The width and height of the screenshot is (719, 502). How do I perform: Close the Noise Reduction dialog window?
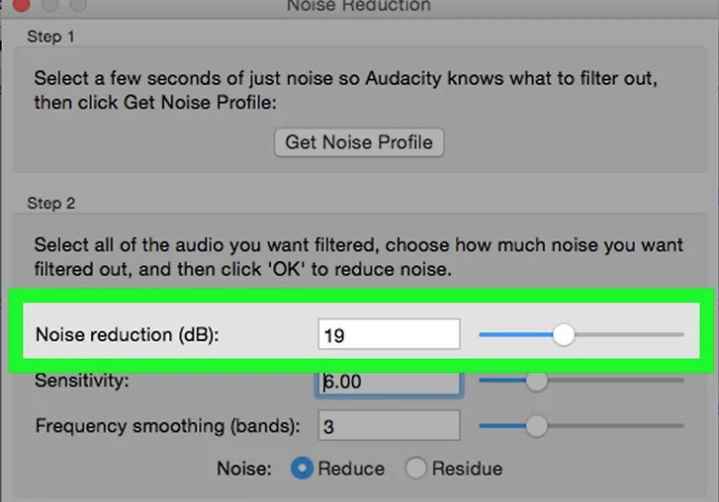coord(20,5)
